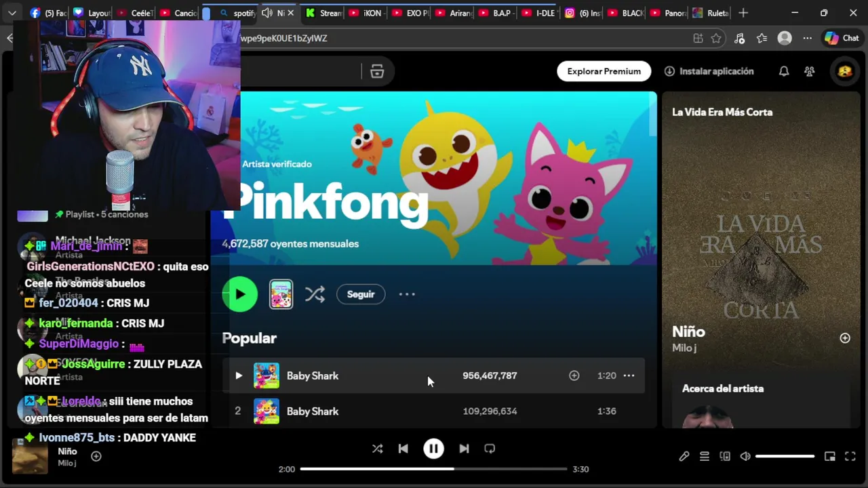Switch to the BLACK YouTube tab
Image resolution: width=868 pixels, height=488 pixels.
pyautogui.click(x=625, y=13)
